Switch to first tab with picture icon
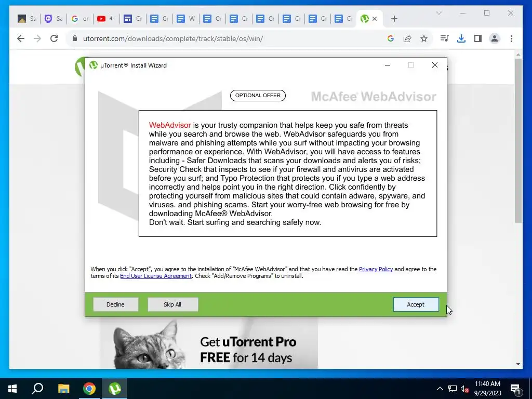The height and width of the screenshot is (399, 532). (27, 19)
